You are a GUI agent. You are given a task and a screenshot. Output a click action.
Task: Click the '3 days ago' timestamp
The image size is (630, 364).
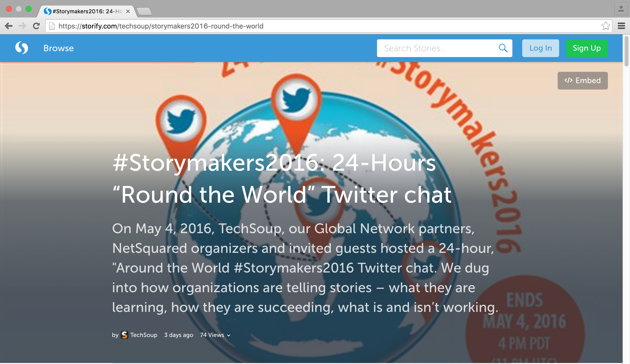coord(179,335)
